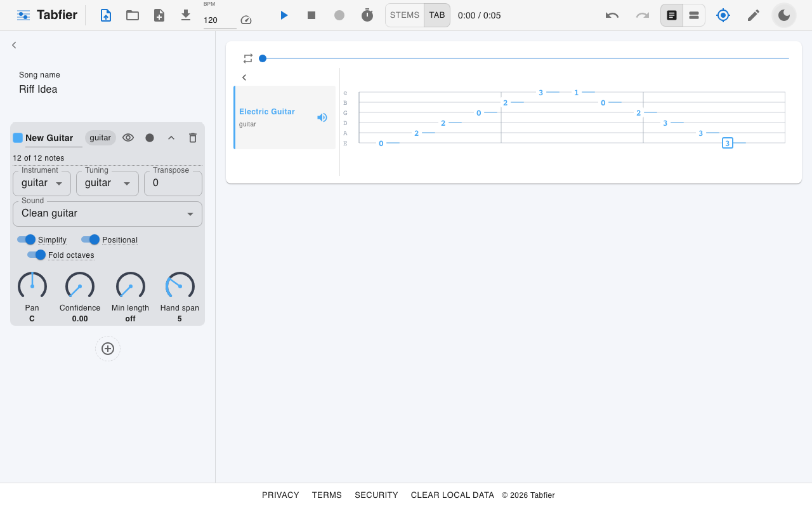Collapse the New Guitar track panel
This screenshot has height=508, width=812.
(x=171, y=138)
